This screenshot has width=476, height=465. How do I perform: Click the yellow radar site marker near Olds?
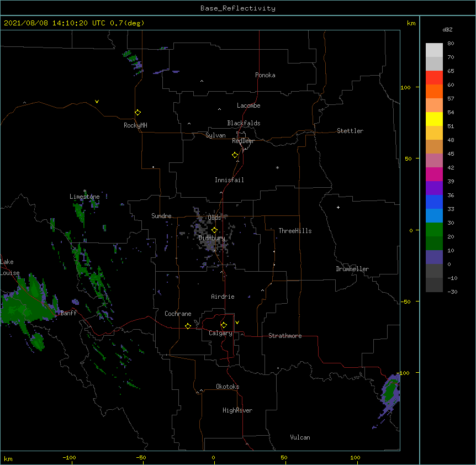(214, 230)
